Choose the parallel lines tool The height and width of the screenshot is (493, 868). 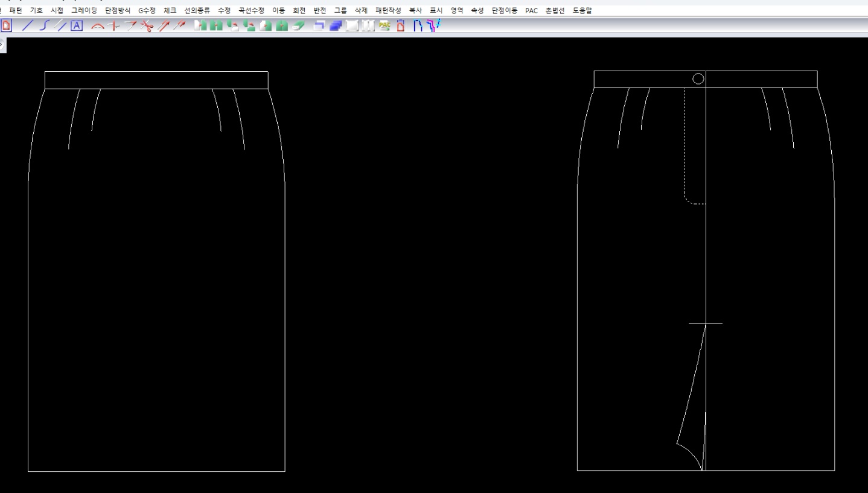pyautogui.click(x=60, y=25)
